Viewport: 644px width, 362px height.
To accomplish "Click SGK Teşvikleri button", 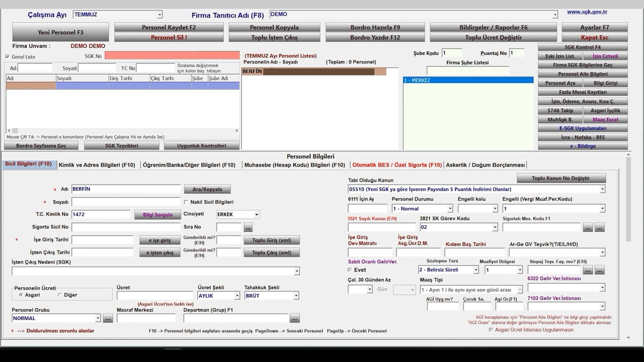I will [x=122, y=146].
